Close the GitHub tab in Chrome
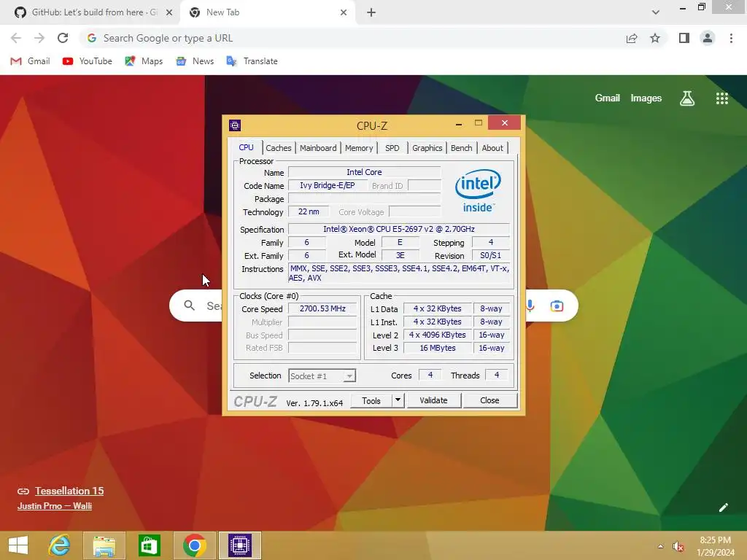747x560 pixels. [x=169, y=12]
